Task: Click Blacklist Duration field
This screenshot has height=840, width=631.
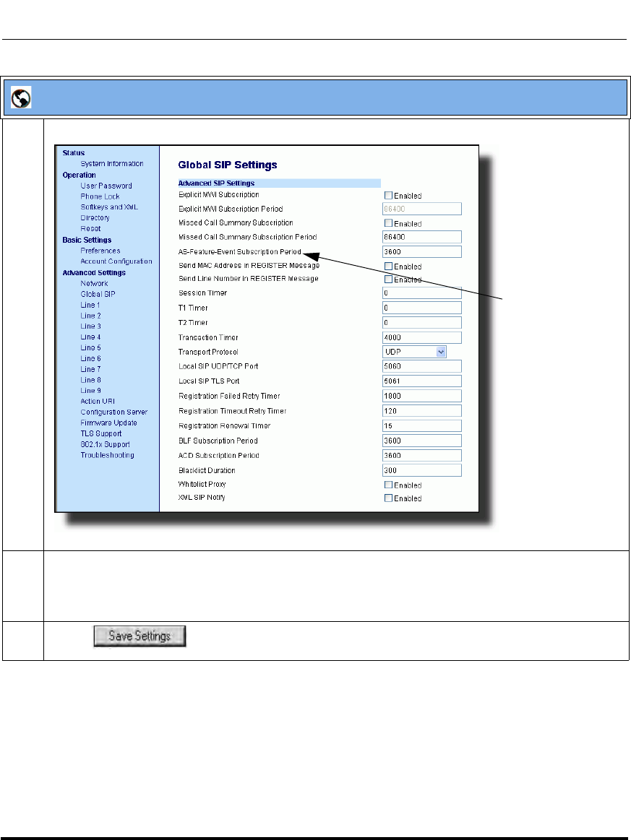Action: point(422,470)
